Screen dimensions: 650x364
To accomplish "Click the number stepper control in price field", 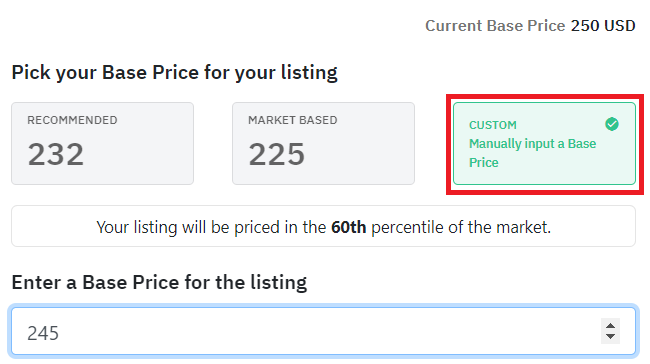I will tap(610, 331).
